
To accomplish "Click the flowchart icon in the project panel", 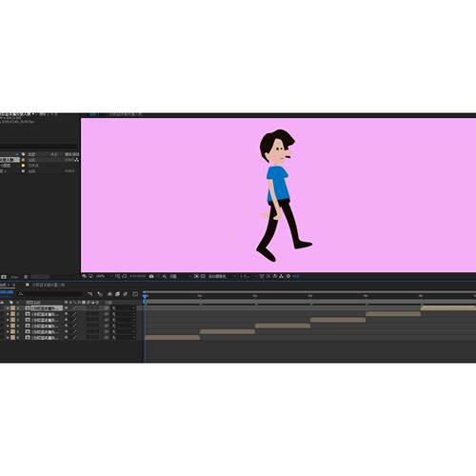I will point(76,160).
